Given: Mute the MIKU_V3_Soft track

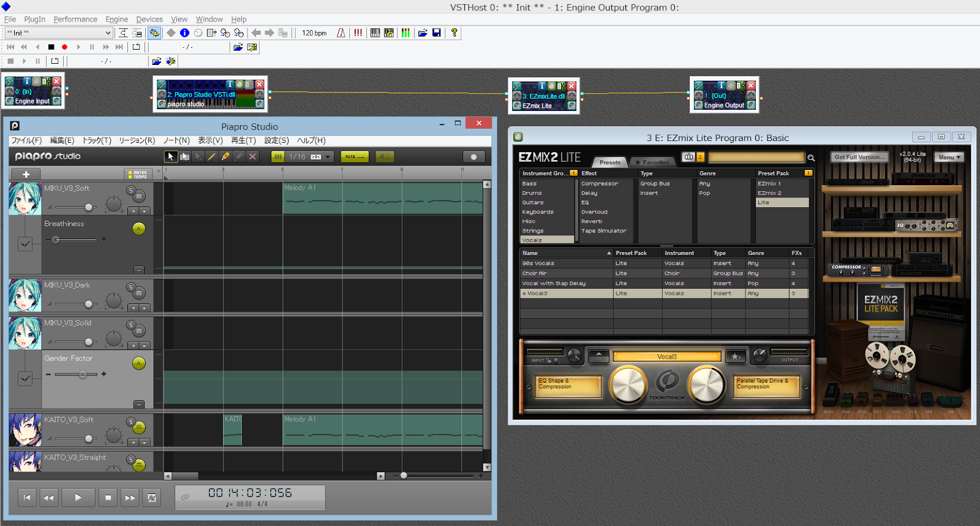Looking at the screenshot, I should coord(139,196).
